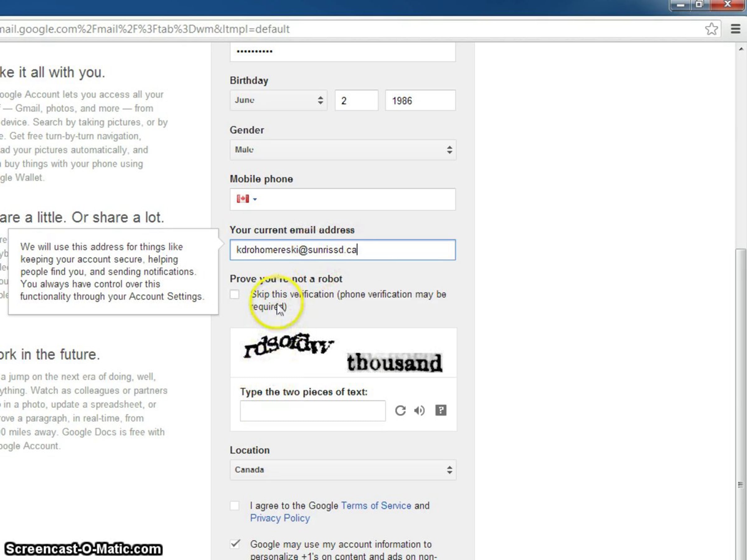
Task: Check the Skip this verification box
Action: click(235, 294)
